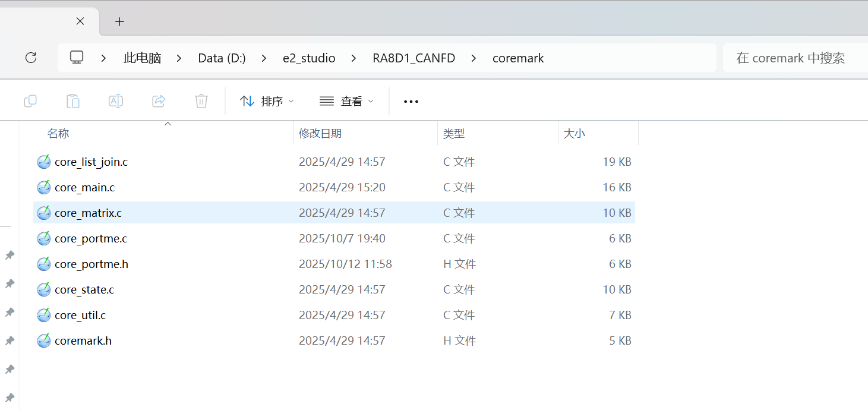This screenshot has width=868, height=410.
Task: Click the Copy icon in the toolbar
Action: (x=30, y=101)
